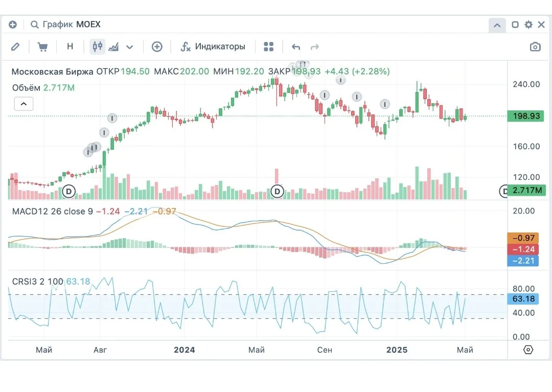Open the time axis settings hexagon icon
Image resolution: width=552 pixels, height=392 pixels.
point(528,350)
